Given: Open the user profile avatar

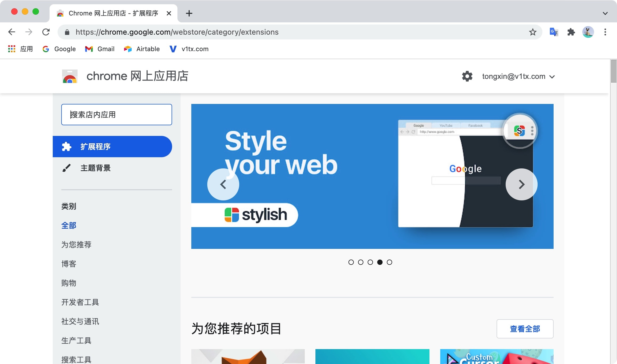Looking at the screenshot, I should coord(588,32).
